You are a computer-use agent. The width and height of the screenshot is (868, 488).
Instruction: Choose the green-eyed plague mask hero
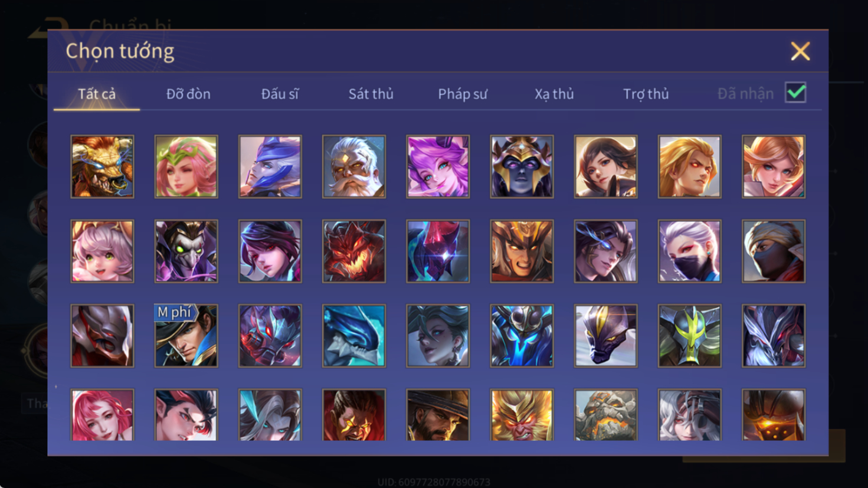click(186, 251)
